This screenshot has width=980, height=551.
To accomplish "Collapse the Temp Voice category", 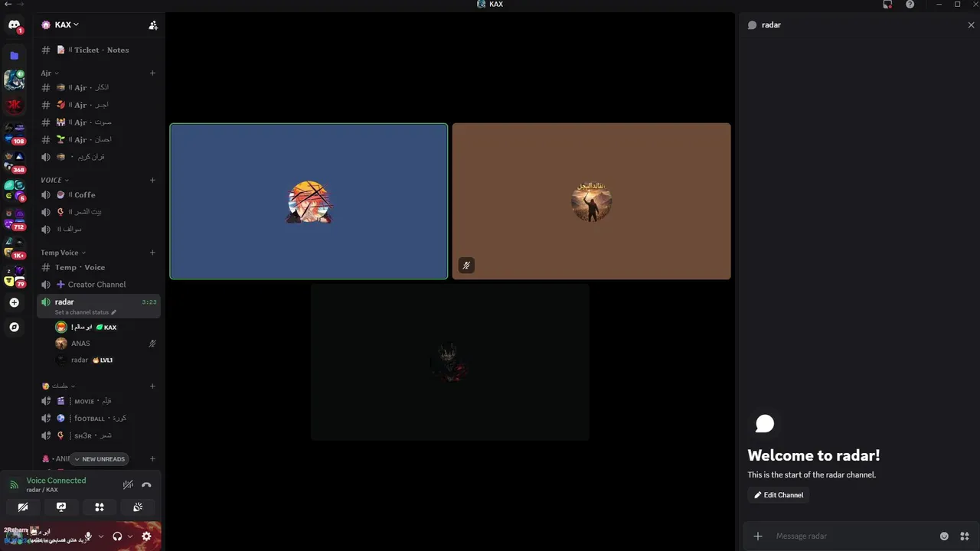I will 63,253.
